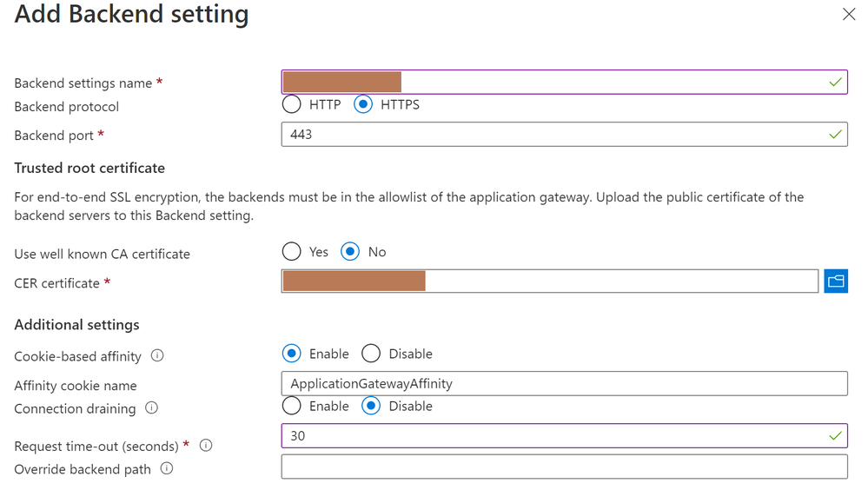Select HTTP as backend protocol
The image size is (868, 490).
(292, 105)
